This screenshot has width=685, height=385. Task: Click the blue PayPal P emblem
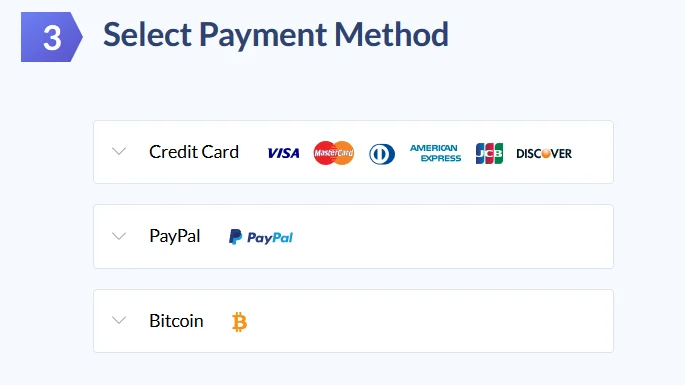coord(235,237)
